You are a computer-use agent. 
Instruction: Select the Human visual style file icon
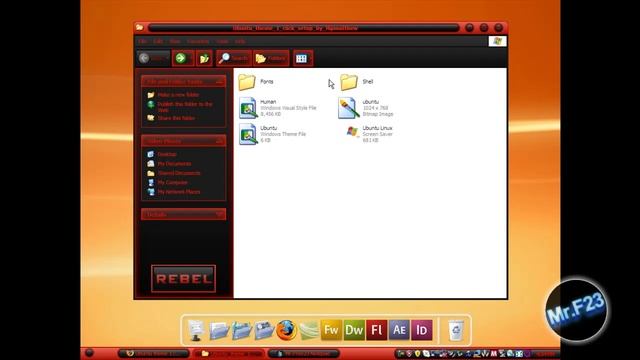tap(248, 108)
